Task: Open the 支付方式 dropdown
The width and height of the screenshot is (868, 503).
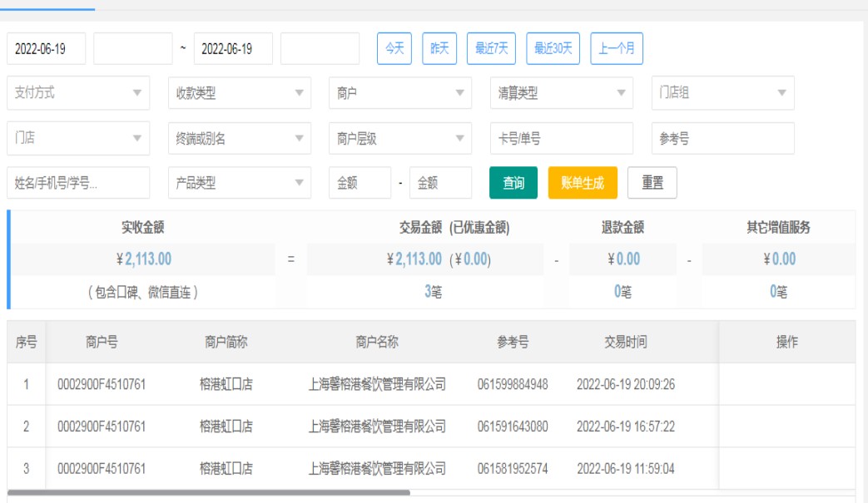Action: click(x=78, y=93)
